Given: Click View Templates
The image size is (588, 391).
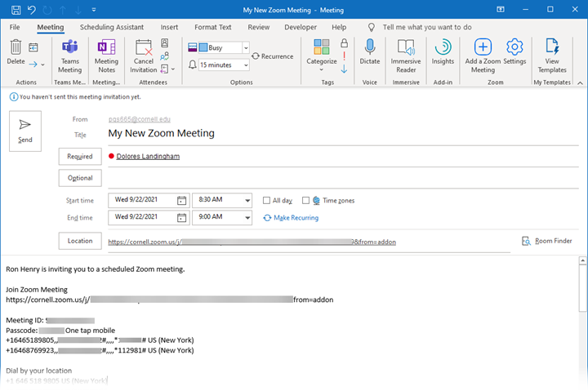Looking at the screenshot, I should (x=552, y=56).
